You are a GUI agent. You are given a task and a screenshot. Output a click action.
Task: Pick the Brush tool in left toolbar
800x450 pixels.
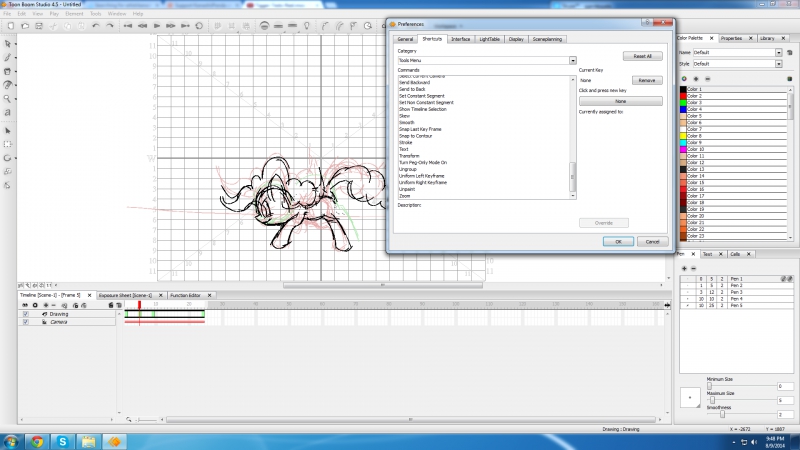pos(8,58)
